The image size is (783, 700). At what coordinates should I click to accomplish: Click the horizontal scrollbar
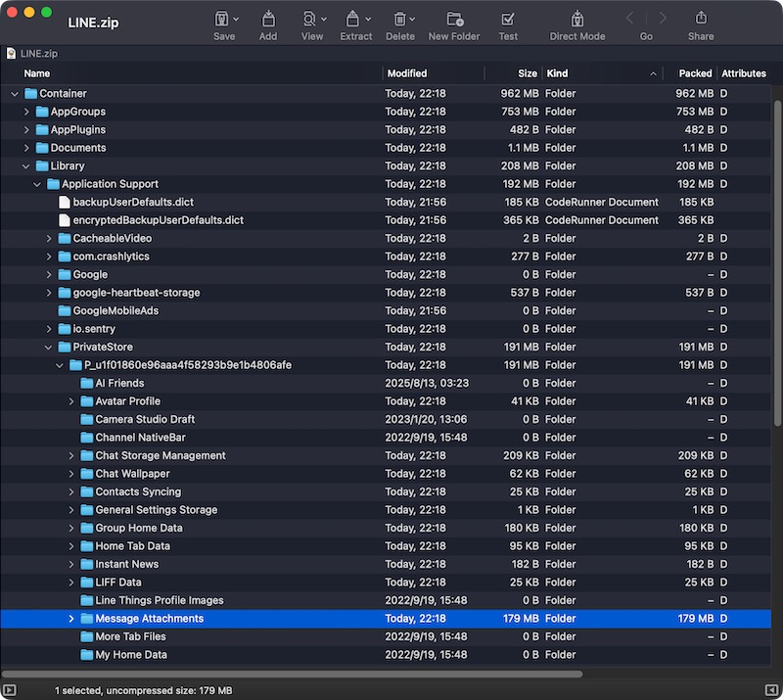(x=293, y=674)
